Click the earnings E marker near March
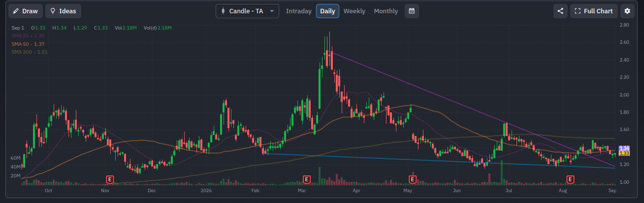This screenshot has height=203, width=644. 306,179
